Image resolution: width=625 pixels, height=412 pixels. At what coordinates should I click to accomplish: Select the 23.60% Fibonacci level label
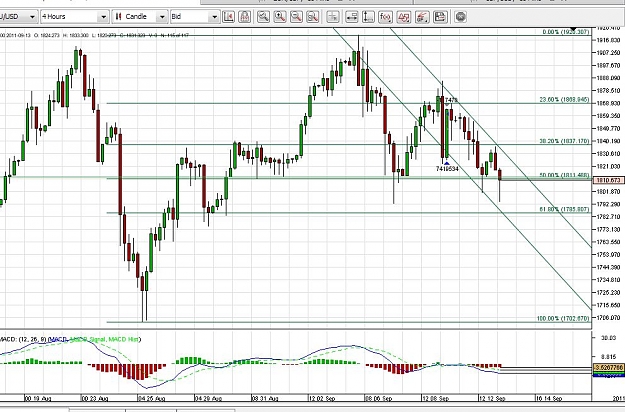click(x=564, y=100)
